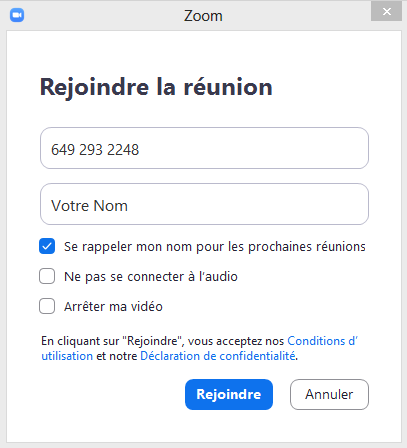407x448 pixels.
Task: Uncheck Se rappeler mon nom checkbox
Action: pyautogui.click(x=47, y=246)
